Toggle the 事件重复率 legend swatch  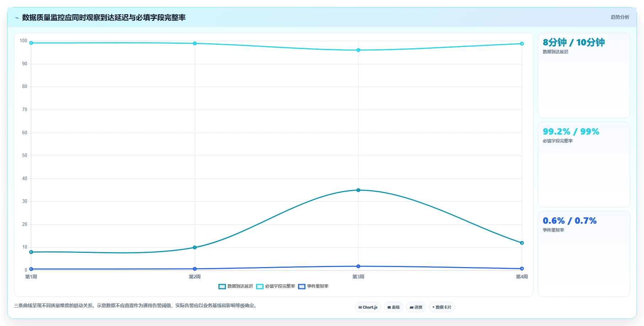click(302, 287)
